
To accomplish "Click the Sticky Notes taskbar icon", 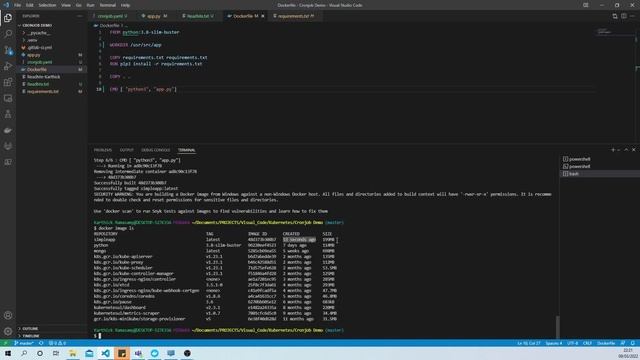I will pos(122,353).
